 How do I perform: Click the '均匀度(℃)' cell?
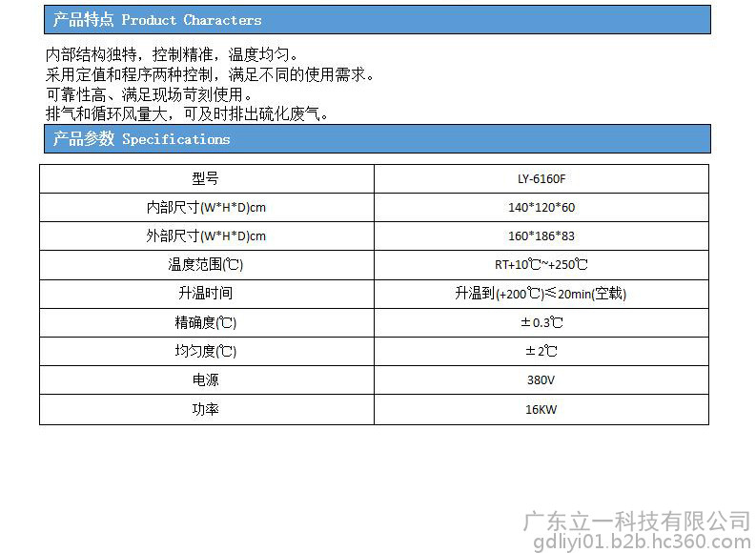[x=207, y=351]
